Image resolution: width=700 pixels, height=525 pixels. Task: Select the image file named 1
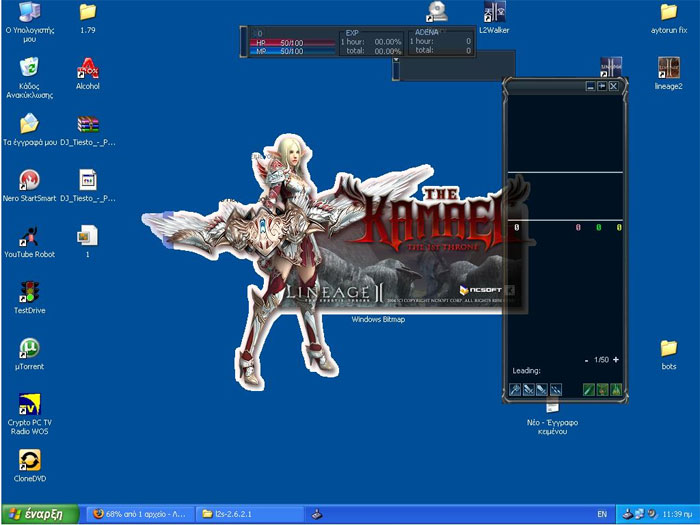click(88, 242)
